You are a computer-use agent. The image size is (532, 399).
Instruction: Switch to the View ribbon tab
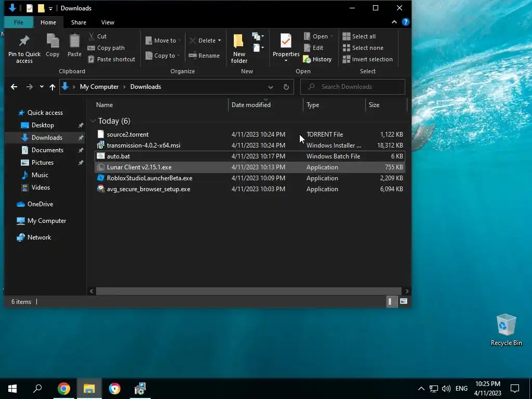[x=108, y=22]
